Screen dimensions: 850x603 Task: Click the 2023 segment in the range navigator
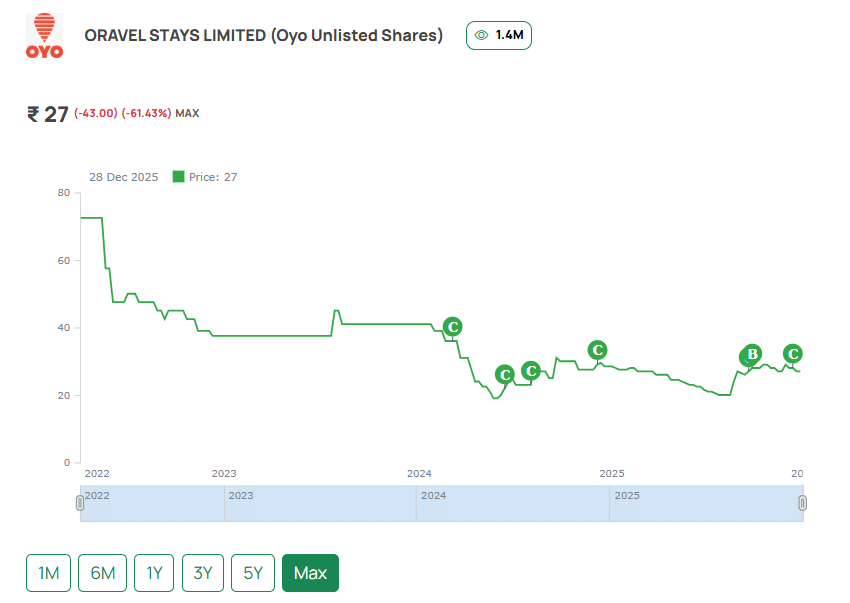320,503
